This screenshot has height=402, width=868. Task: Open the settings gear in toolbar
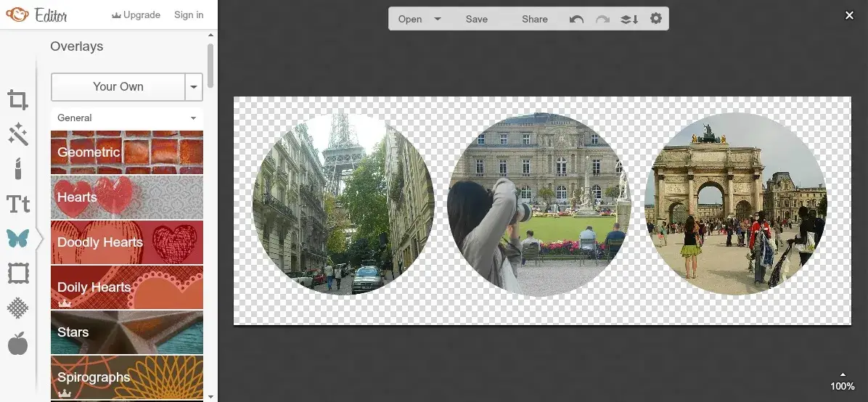656,18
